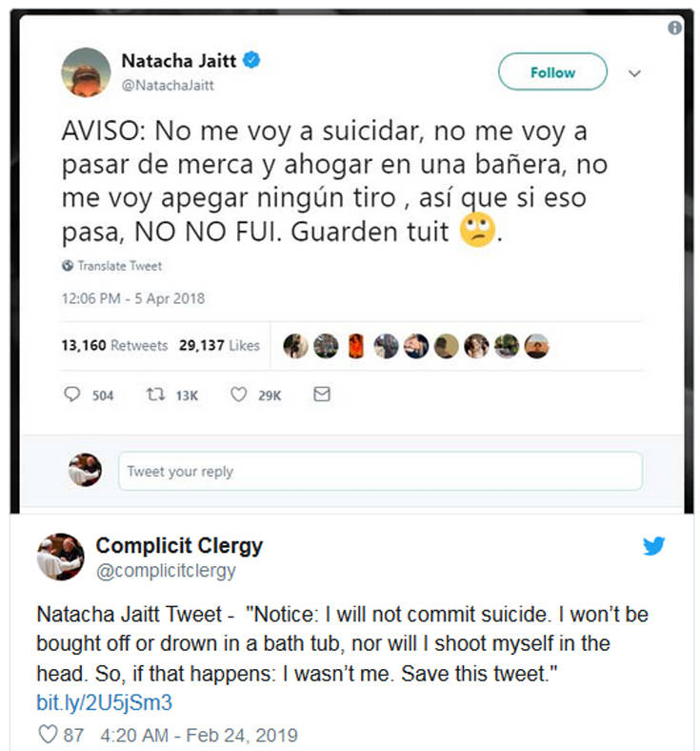Open the bit.ly/2U5jSm3 link
This screenshot has height=751, width=700.
coord(105,702)
